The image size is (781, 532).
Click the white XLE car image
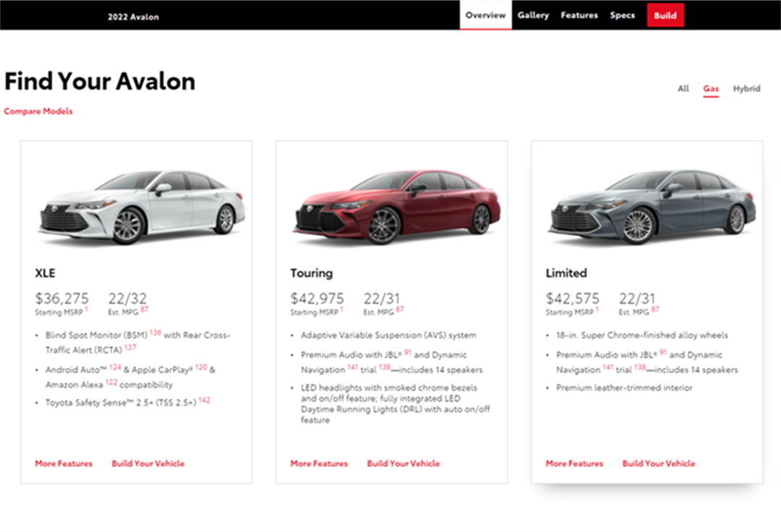(x=141, y=206)
